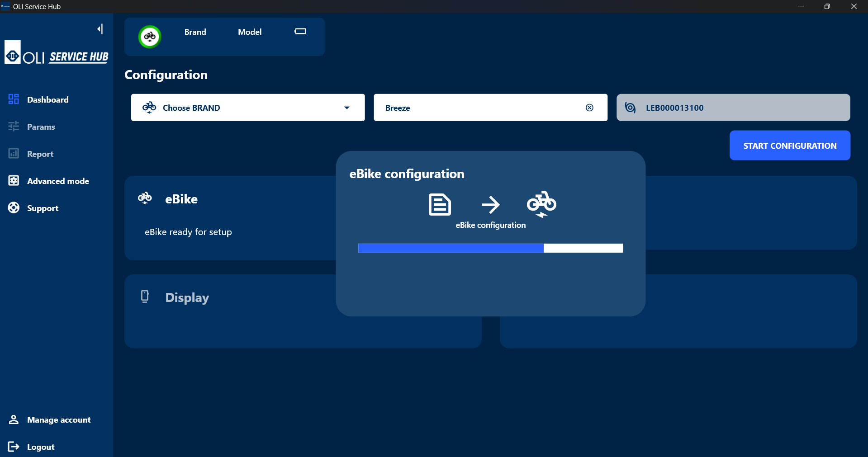Click the bike icon in the brand dropdown

(x=149, y=107)
